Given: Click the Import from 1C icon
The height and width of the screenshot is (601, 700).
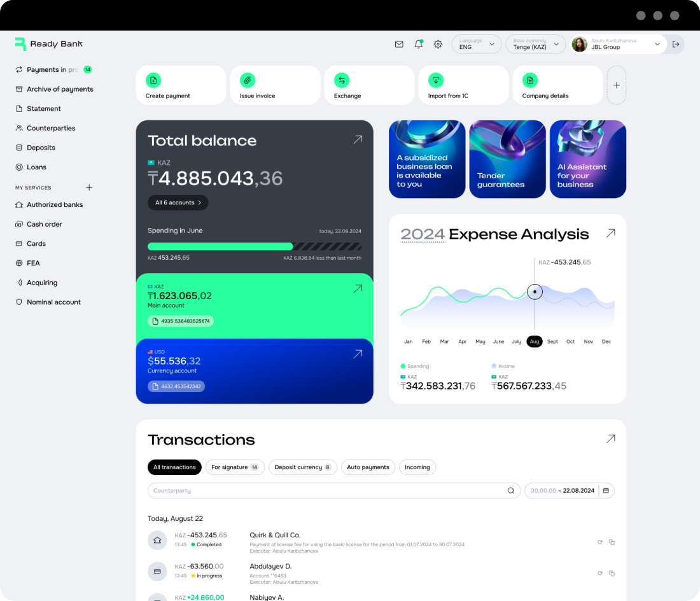Looking at the screenshot, I should (435, 80).
